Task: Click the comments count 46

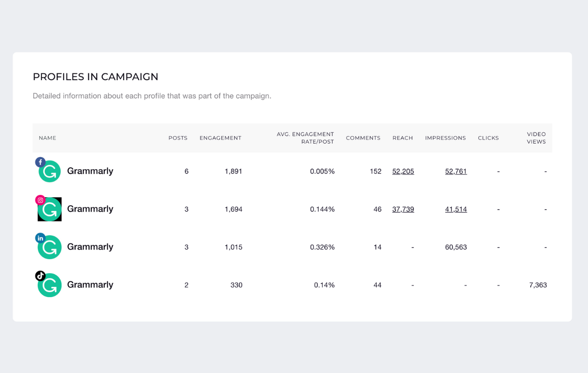Action: [378, 209]
